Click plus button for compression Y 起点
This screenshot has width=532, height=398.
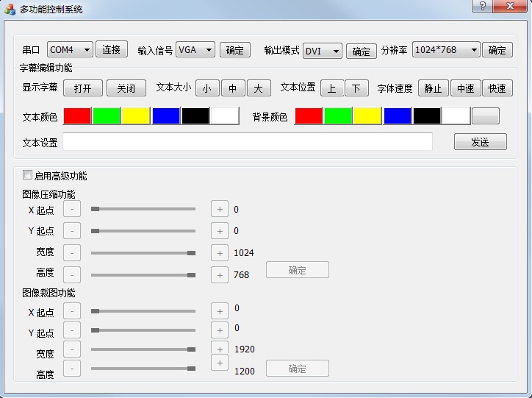(x=220, y=231)
